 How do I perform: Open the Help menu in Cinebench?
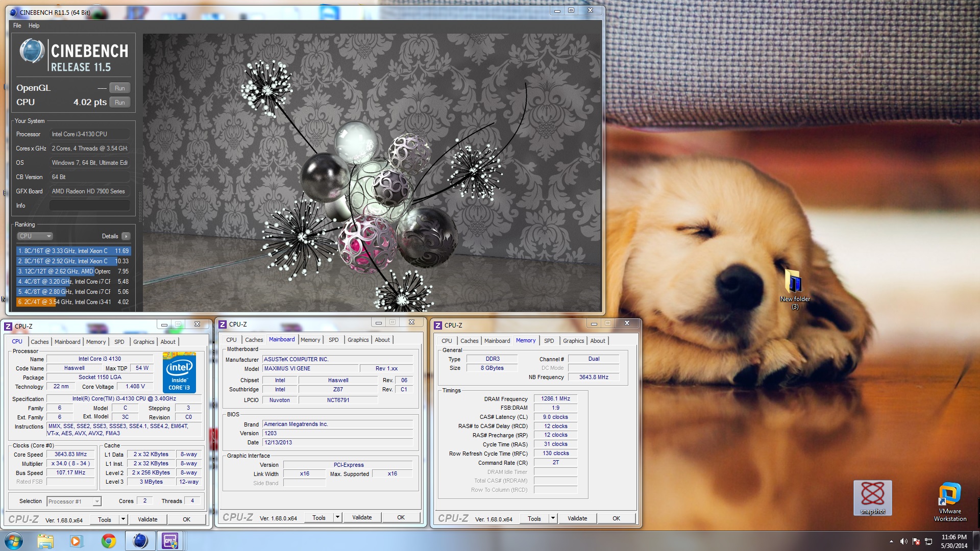34,26
